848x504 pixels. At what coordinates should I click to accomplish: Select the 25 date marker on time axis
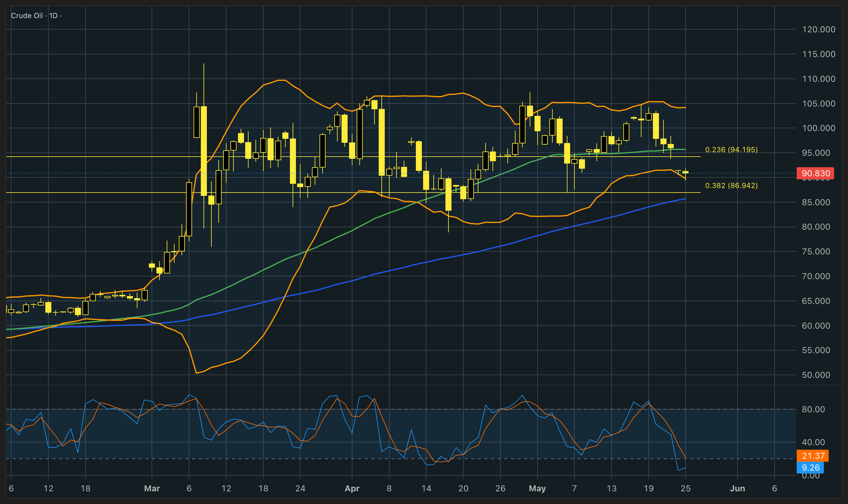coord(686,488)
